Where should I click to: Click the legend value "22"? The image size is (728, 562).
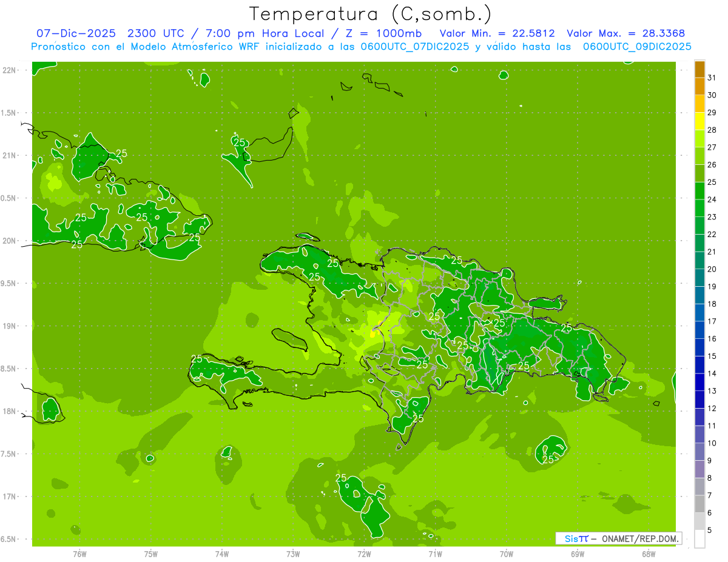712,234
